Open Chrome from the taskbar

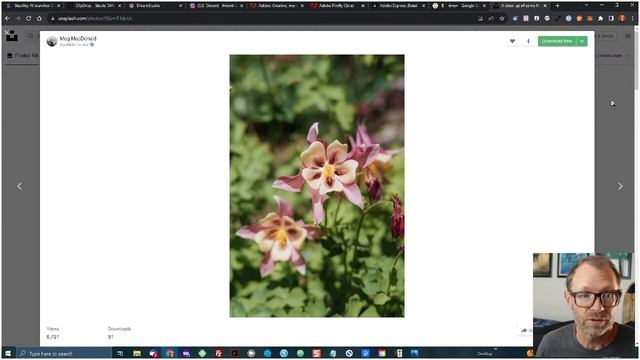(170, 353)
